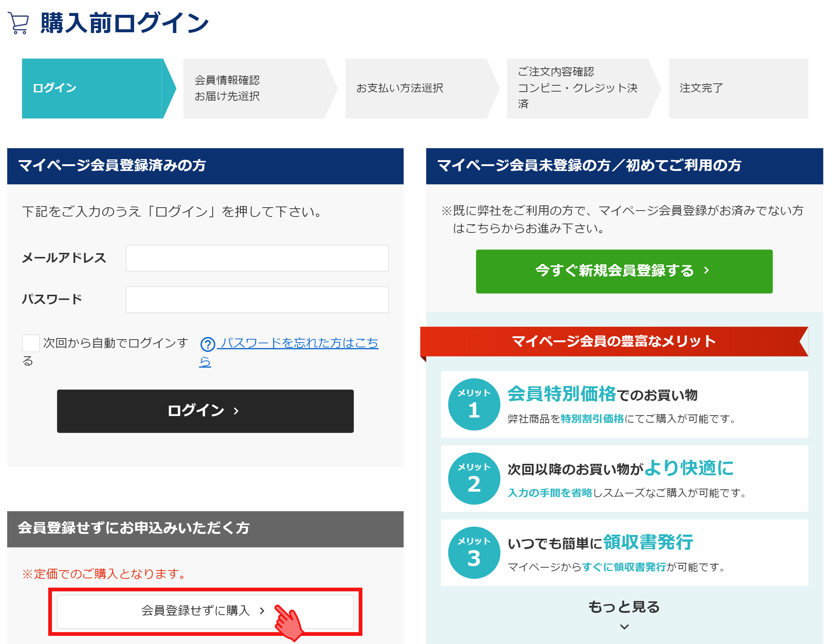Select the 会員情報確認 お届け先選択 step
The height and width of the screenshot is (644, 832).
[x=253, y=88]
